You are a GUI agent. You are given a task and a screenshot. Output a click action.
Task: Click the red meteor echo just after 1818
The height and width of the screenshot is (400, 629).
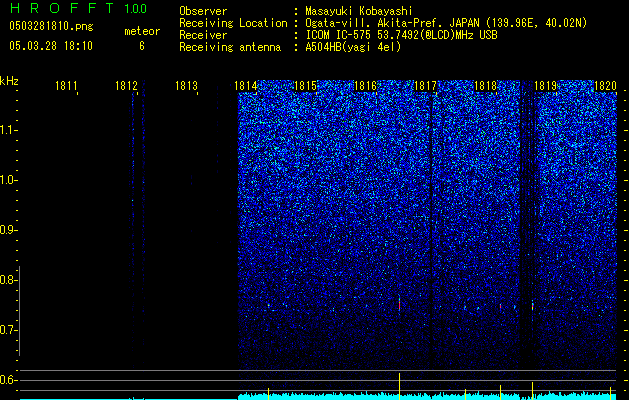(500, 307)
